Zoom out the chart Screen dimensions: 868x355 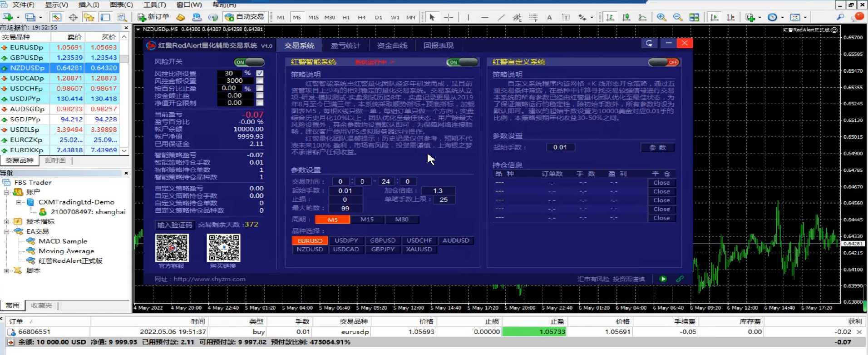pyautogui.click(x=678, y=17)
